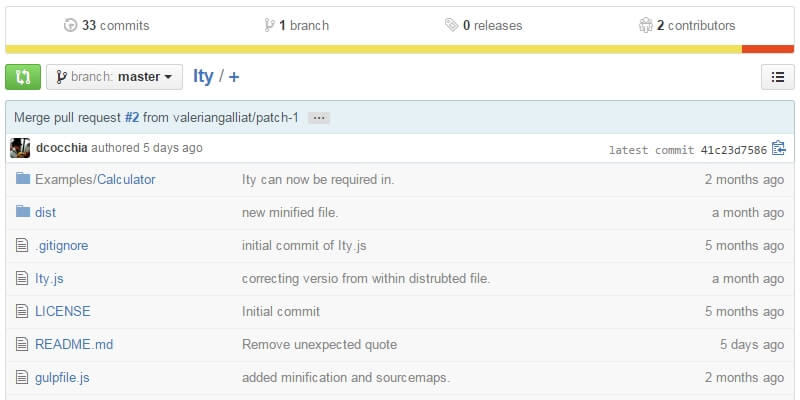Click the file icon beside LICENSE
The height and width of the screenshot is (400, 800).
(x=23, y=311)
